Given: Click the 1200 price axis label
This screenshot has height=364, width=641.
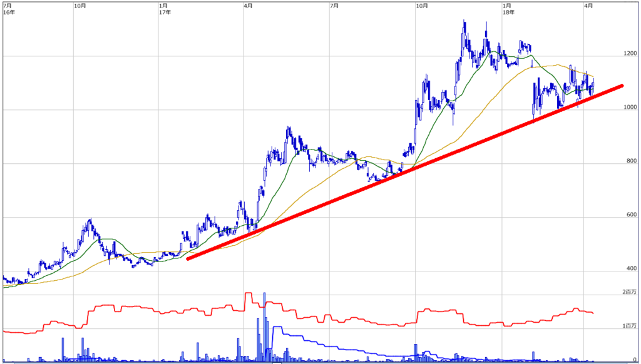Looking at the screenshot, I should (630, 54).
